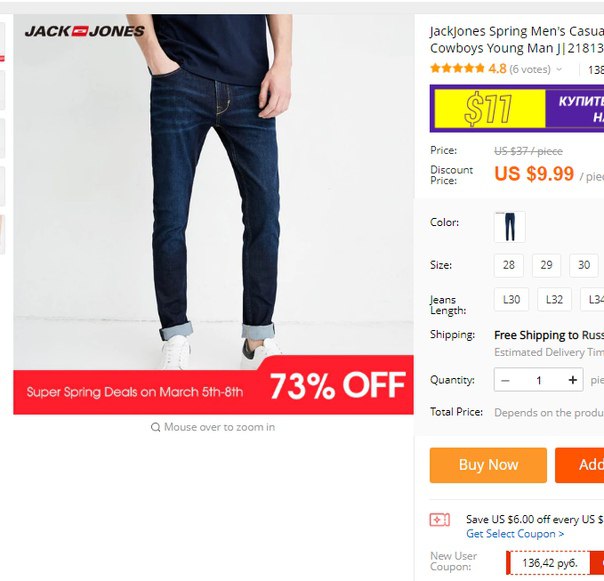604x581 pixels.
Task: Click the Buy Now button
Action: pyautogui.click(x=488, y=465)
